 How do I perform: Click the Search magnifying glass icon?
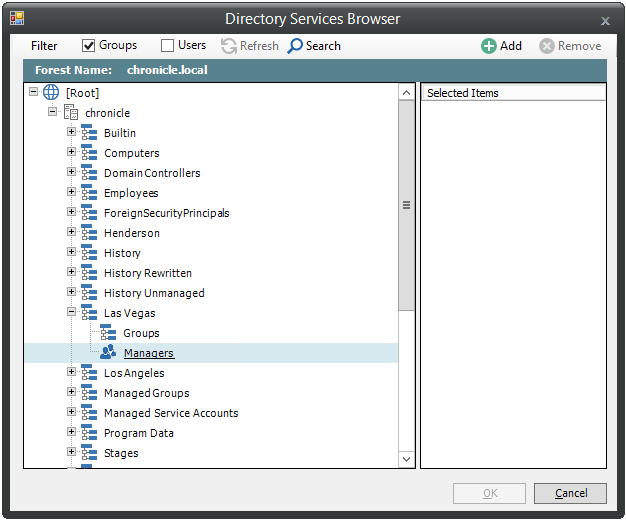[x=295, y=46]
